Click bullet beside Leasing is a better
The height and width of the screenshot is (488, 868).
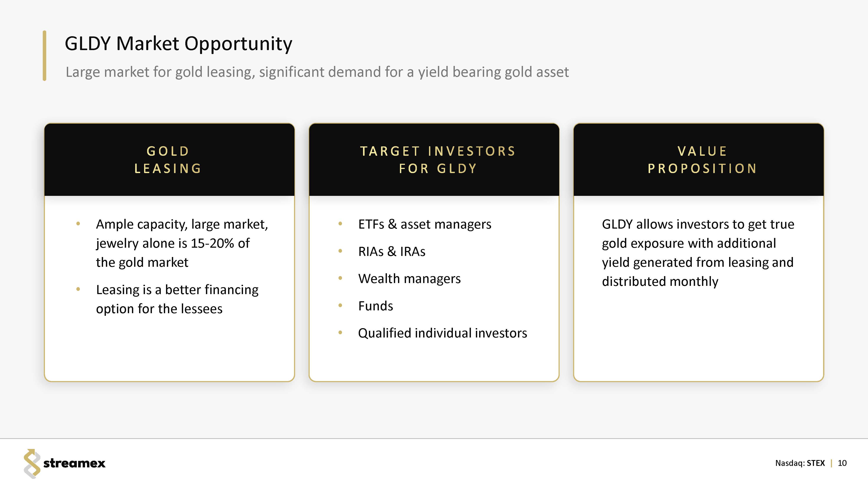click(x=78, y=289)
